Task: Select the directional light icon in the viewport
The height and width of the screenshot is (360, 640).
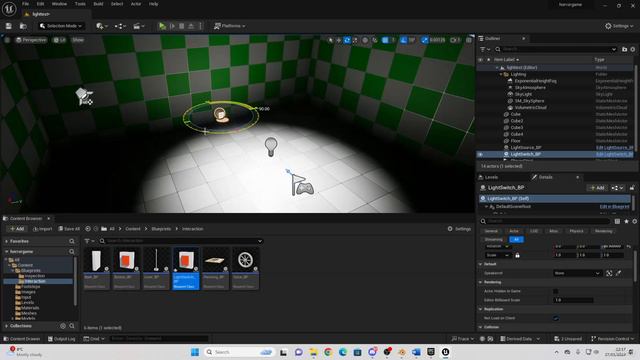Action: click(x=84, y=97)
